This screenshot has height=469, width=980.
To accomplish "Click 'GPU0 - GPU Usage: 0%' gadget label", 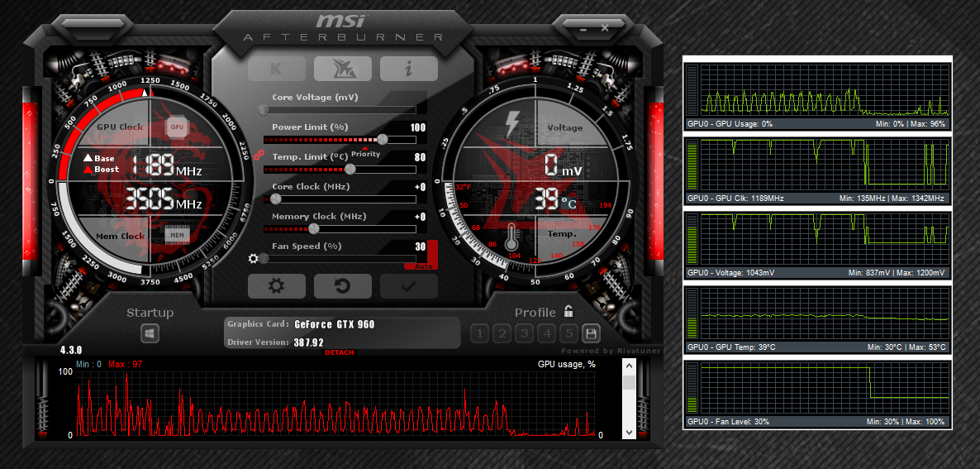I will [x=730, y=124].
